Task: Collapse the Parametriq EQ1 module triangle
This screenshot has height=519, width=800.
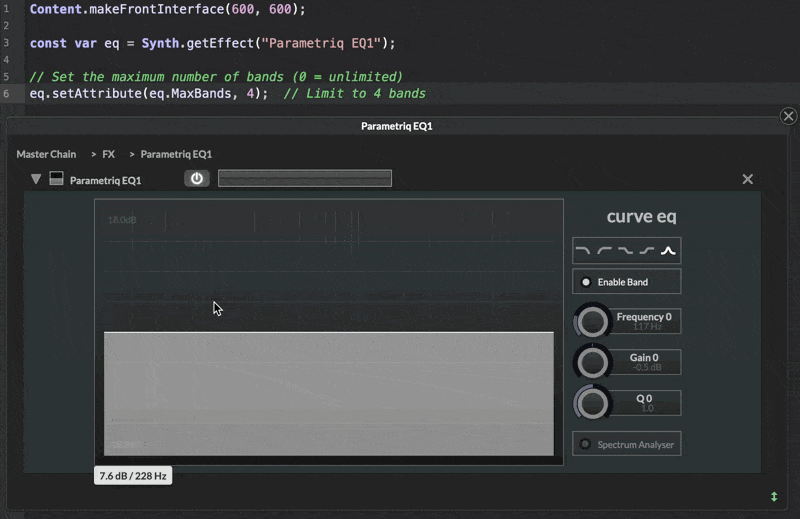Action: [36, 180]
